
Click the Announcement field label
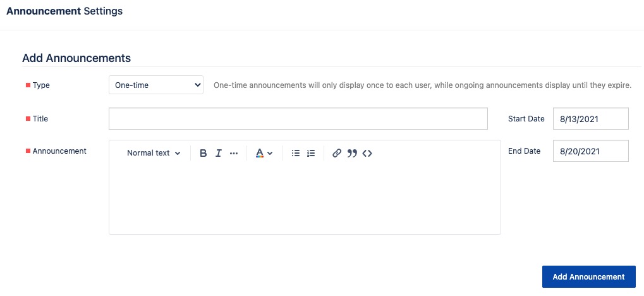click(59, 151)
